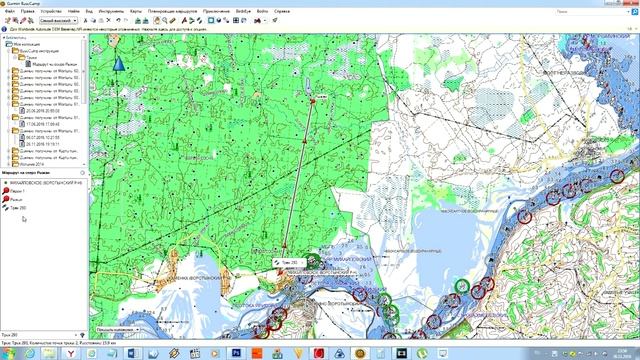Open the BirdsEye menu
640x360 pixels.
click(x=243, y=11)
